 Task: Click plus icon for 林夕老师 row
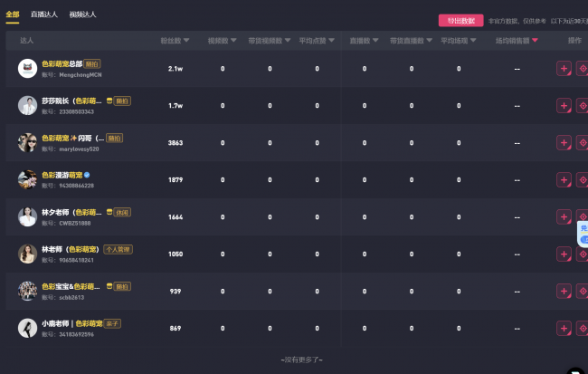pyautogui.click(x=564, y=217)
